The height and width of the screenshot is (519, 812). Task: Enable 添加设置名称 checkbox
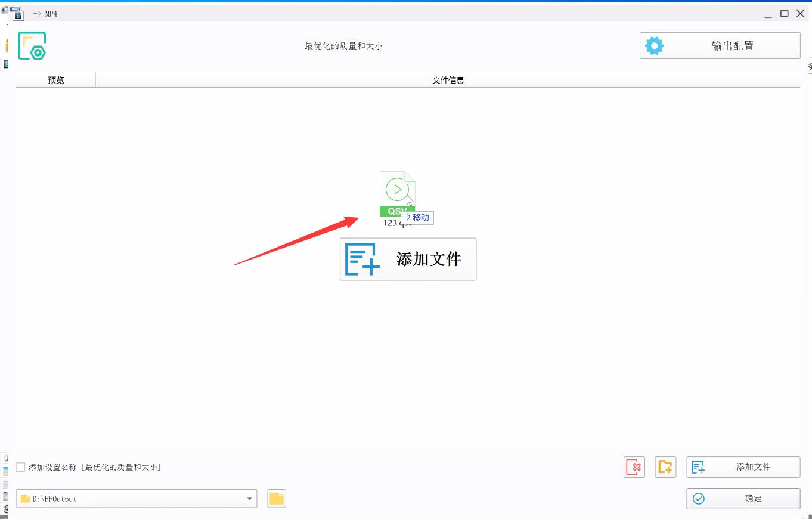(21, 467)
